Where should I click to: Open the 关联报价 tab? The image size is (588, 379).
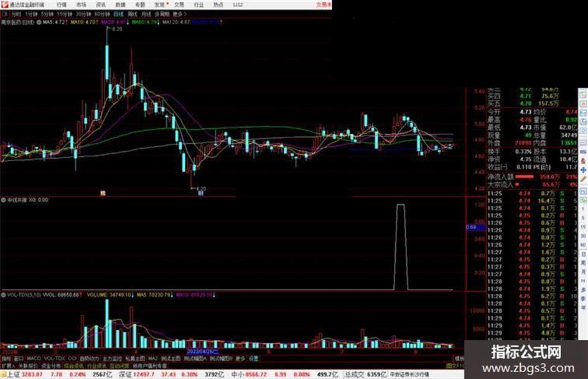click(x=28, y=365)
